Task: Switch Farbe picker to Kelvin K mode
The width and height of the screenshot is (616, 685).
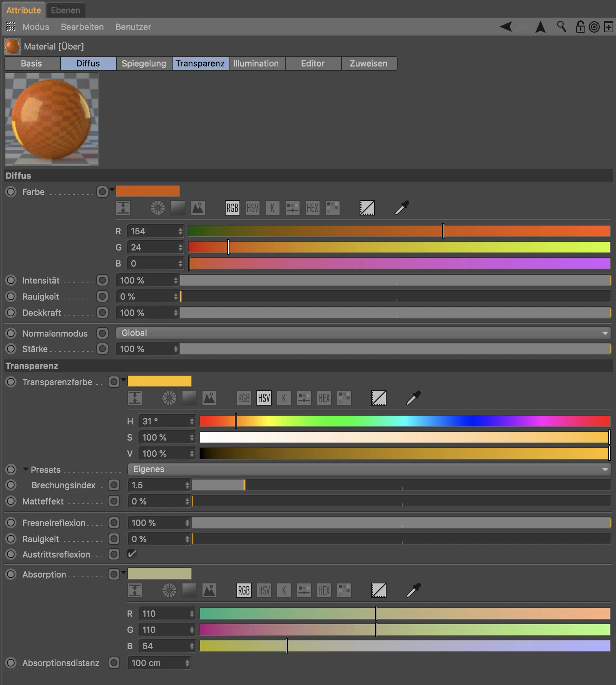Action: coord(272,208)
